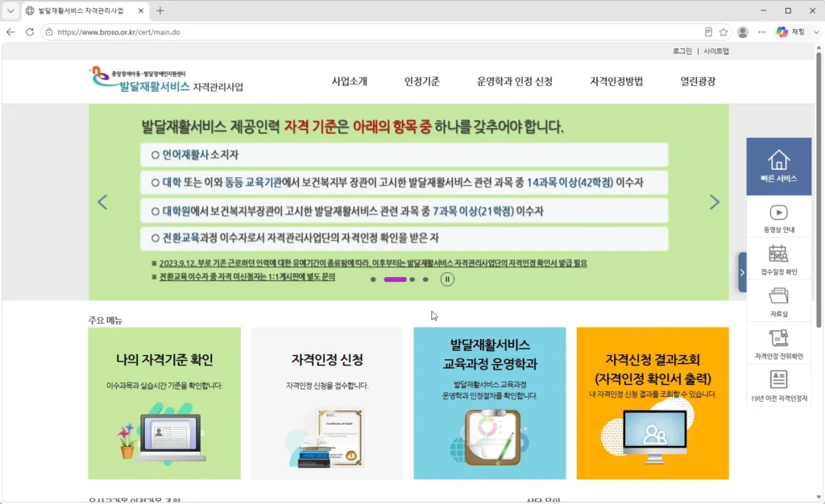Click the 언어재활사 소지자 banner item
Image resolution: width=825 pixels, height=504 pixels.
pyautogui.click(x=404, y=155)
